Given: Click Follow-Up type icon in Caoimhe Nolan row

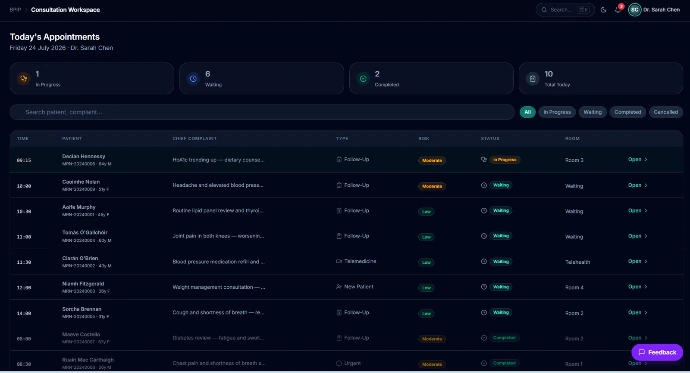Looking at the screenshot, I should (x=339, y=185).
